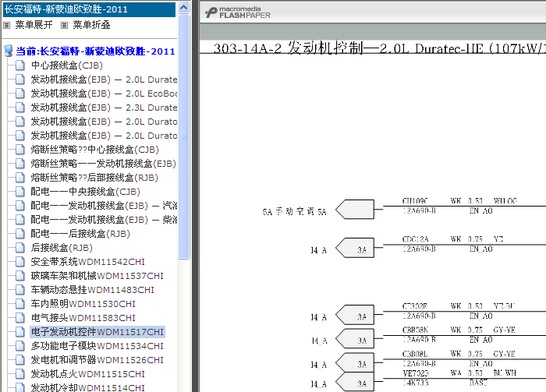
Task: Click page icon beside 后接线盒(RJB)
Action: click(20, 248)
